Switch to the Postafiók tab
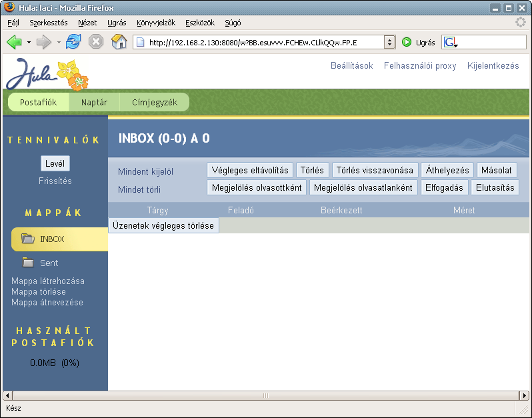 coord(39,102)
